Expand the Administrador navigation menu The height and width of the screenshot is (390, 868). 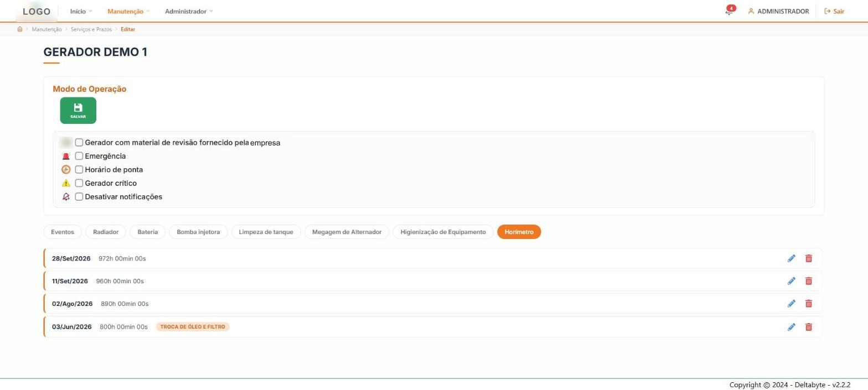[189, 11]
